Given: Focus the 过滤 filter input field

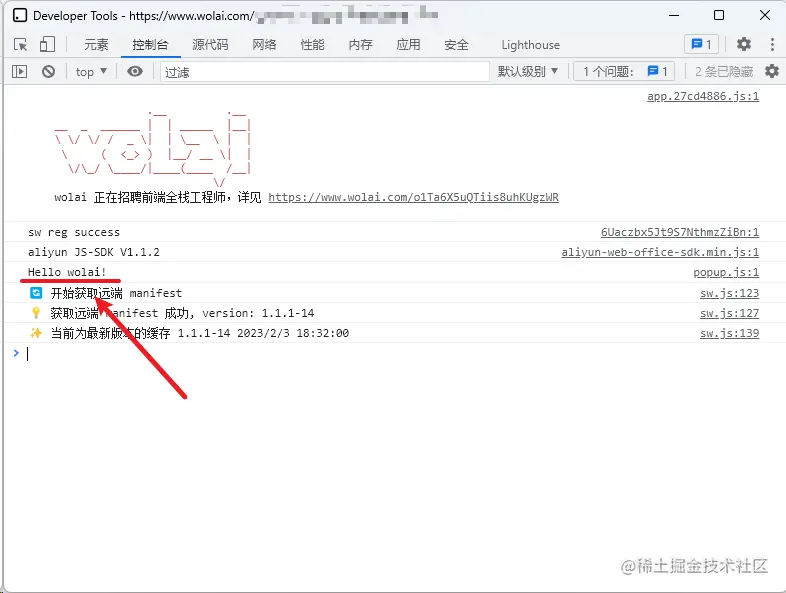Looking at the screenshot, I should tap(325, 72).
